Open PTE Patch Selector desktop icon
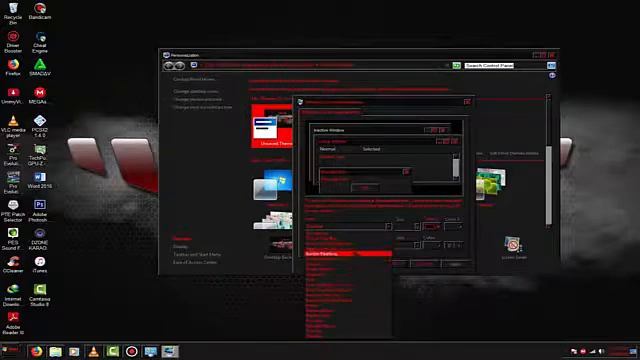The image size is (640, 360). pyautogui.click(x=13, y=211)
